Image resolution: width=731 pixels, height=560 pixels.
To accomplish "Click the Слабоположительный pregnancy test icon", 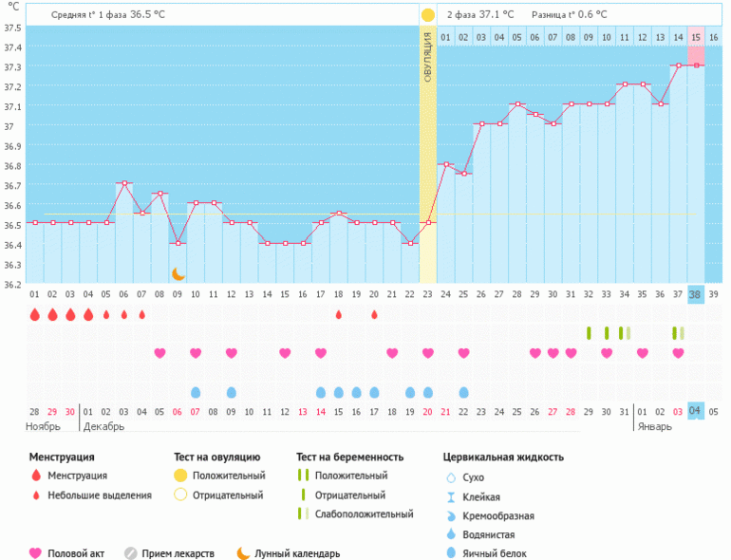I will click(x=303, y=513).
